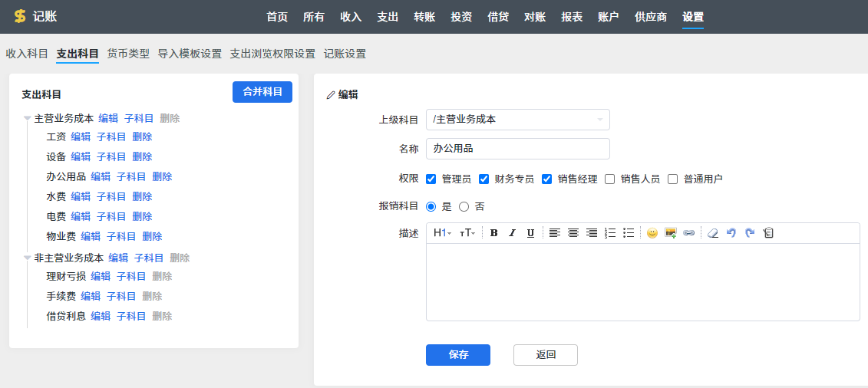Uncheck the 管理员 permission checkbox

[x=431, y=179]
